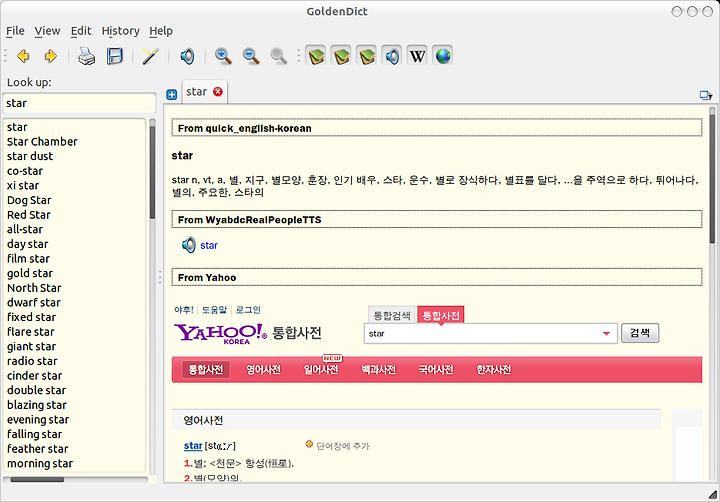Toggle the Wikipedia W dictionary icon
720x502 pixels.
pyautogui.click(x=417, y=56)
